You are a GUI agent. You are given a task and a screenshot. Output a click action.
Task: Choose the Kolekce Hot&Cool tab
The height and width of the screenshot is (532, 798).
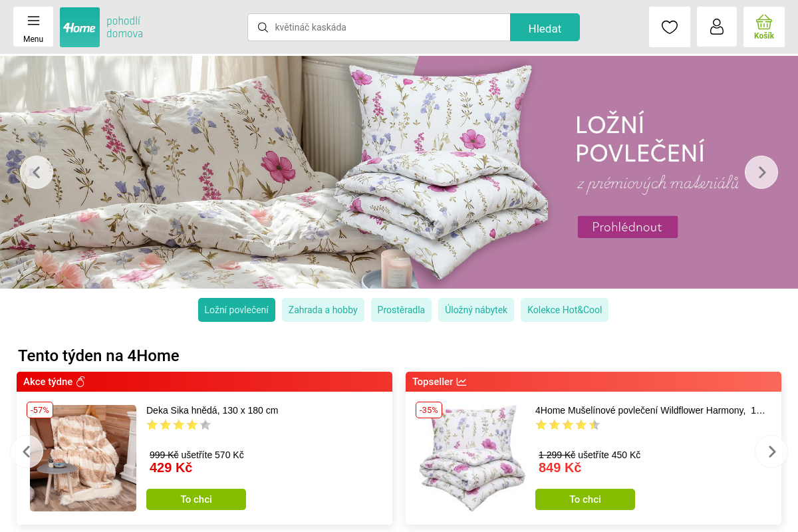[565, 310]
